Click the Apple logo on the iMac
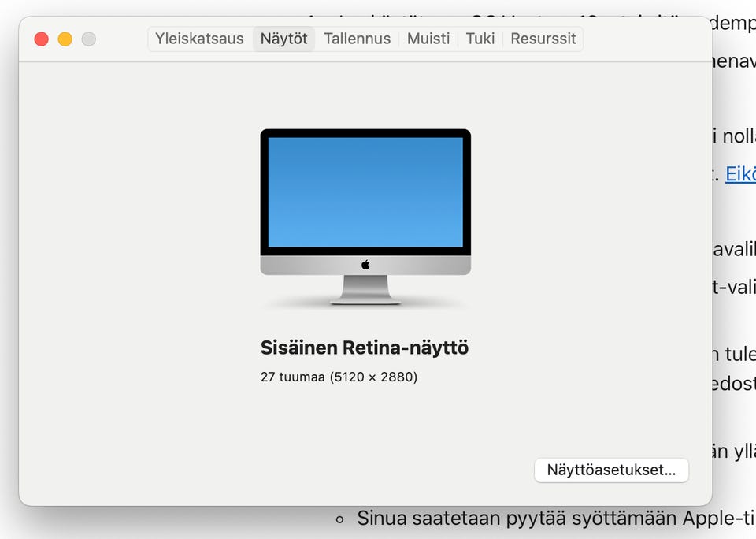756x539 pixels. pos(365,265)
